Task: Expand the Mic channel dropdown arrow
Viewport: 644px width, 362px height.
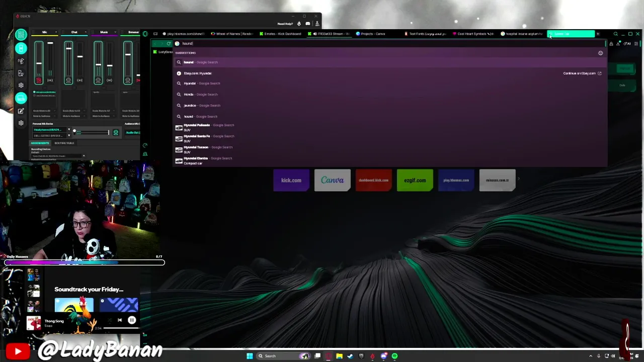Action: (56, 32)
